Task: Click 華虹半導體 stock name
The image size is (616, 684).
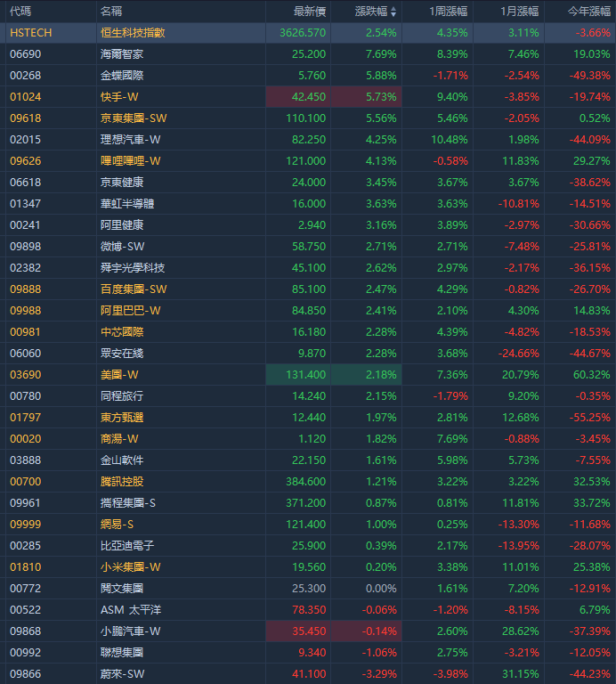Action: click(x=127, y=204)
